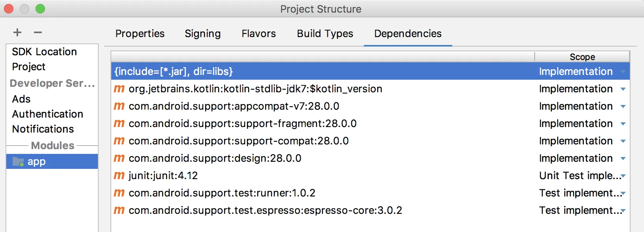This screenshot has height=232, width=644.
Task: Open the Signing tab
Action: [202, 34]
